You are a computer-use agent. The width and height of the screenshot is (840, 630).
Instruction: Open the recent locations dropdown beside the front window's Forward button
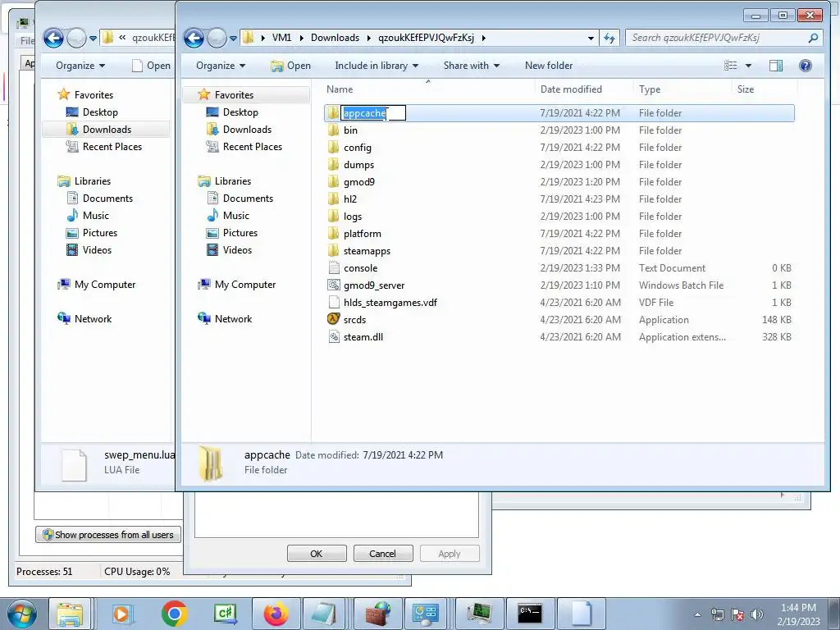point(233,38)
